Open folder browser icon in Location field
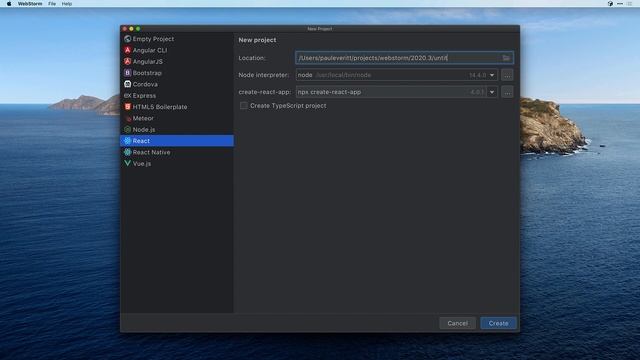The image size is (640, 360). [x=506, y=58]
